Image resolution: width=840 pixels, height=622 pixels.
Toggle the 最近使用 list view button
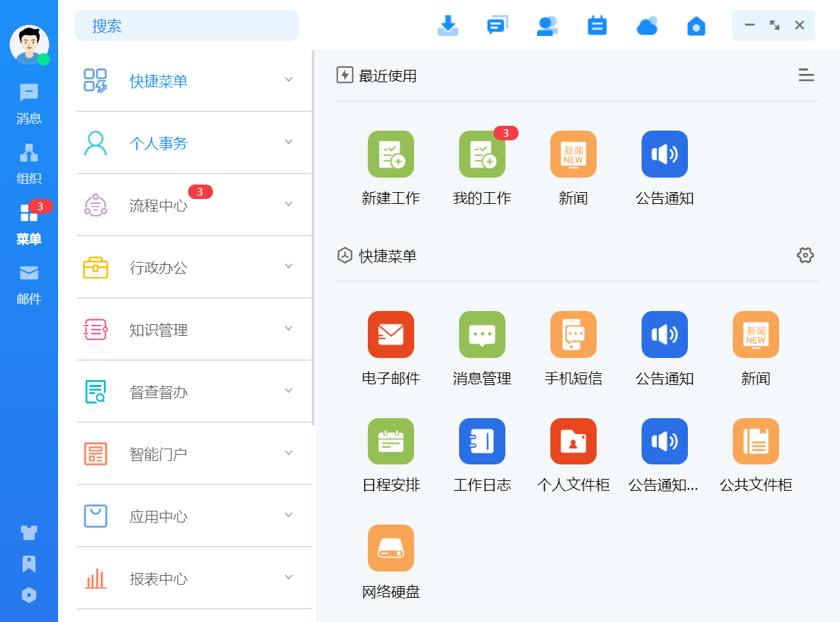805,75
